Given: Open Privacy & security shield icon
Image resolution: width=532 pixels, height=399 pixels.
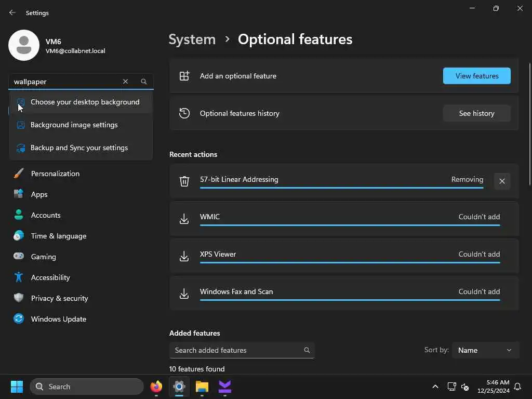Looking at the screenshot, I should click(19, 298).
